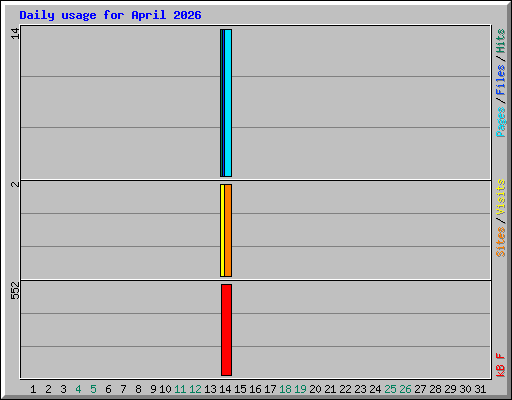Click day '1' on the x-axis

point(33,389)
